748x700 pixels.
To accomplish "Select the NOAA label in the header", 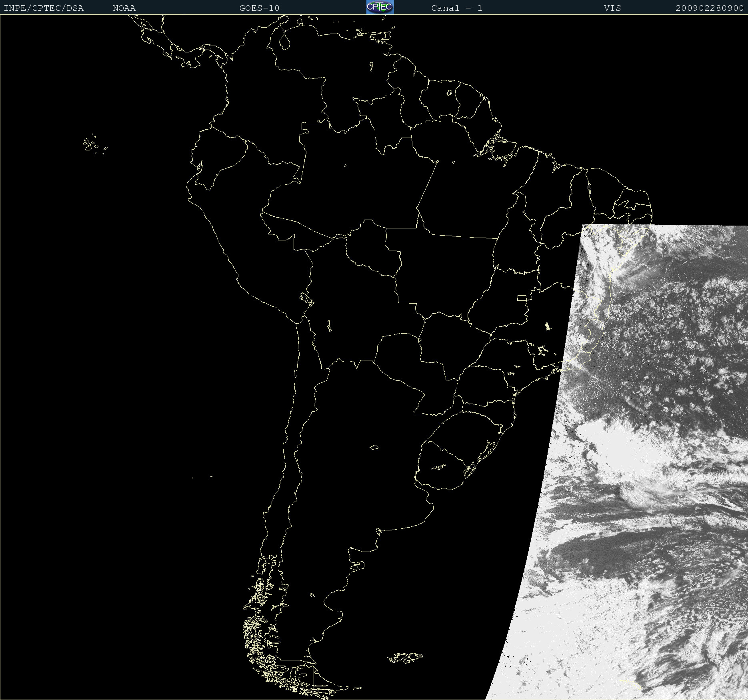I will click(124, 8).
